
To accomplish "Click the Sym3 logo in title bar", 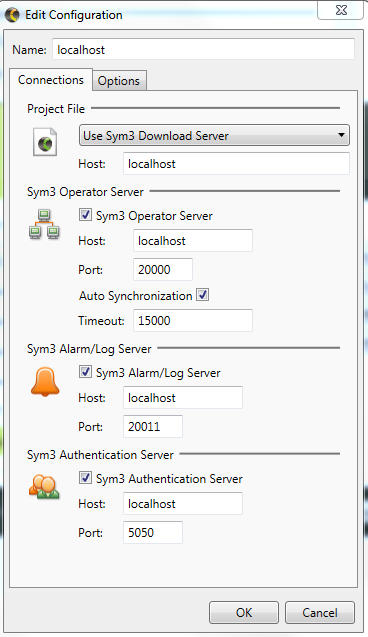I will 12,15.
